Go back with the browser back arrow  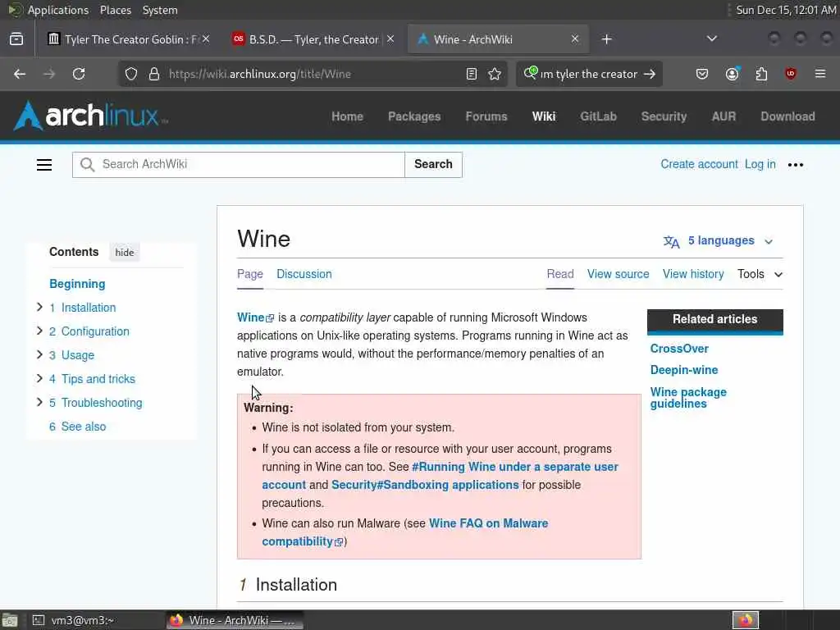click(x=20, y=74)
